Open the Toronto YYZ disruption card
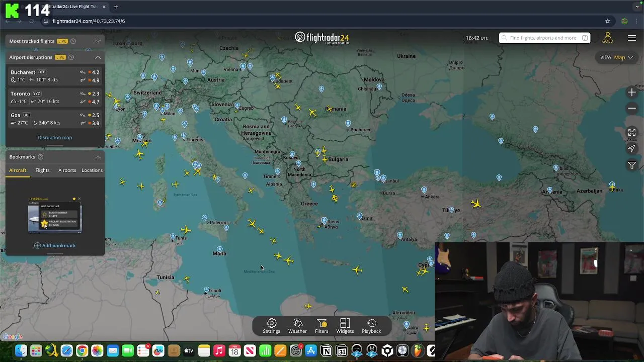This screenshot has width=644, height=362. (x=55, y=98)
